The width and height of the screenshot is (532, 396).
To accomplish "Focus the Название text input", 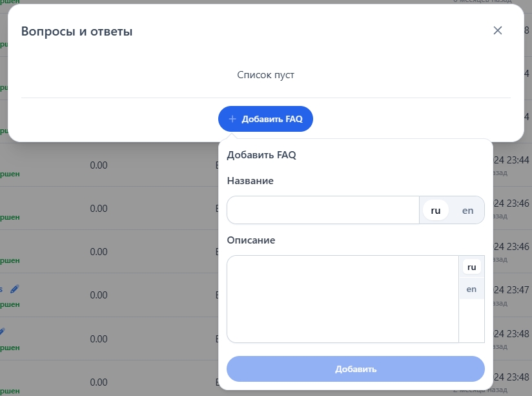I will 323,210.
